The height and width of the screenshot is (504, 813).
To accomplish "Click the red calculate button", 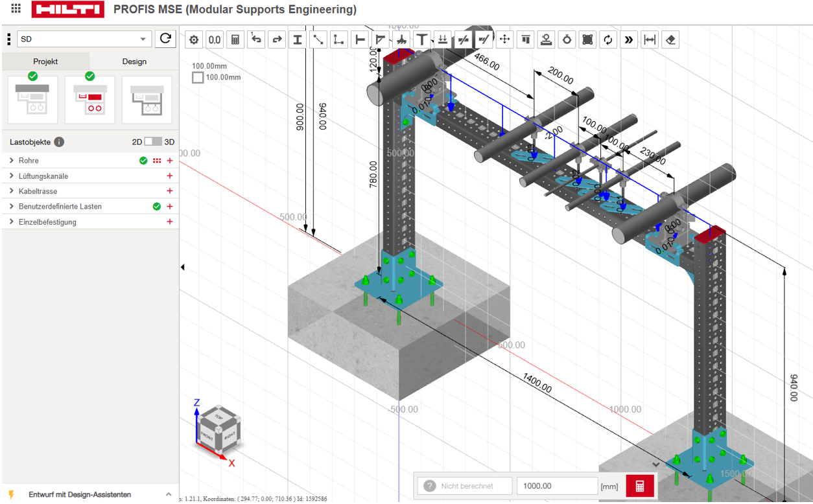I will [x=640, y=486].
